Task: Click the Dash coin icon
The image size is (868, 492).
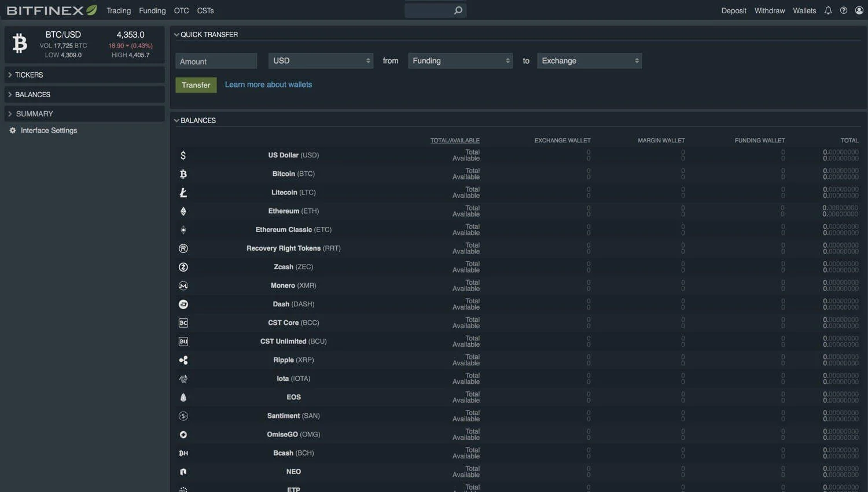Action: click(183, 304)
